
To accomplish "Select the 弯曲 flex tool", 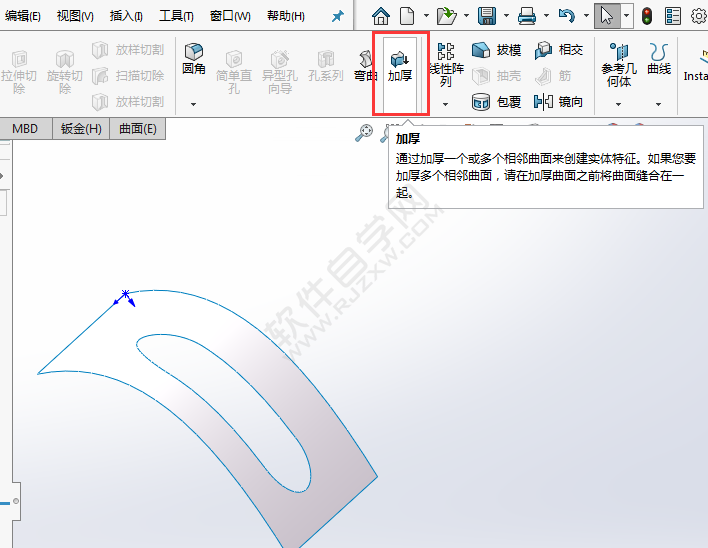I will point(365,66).
